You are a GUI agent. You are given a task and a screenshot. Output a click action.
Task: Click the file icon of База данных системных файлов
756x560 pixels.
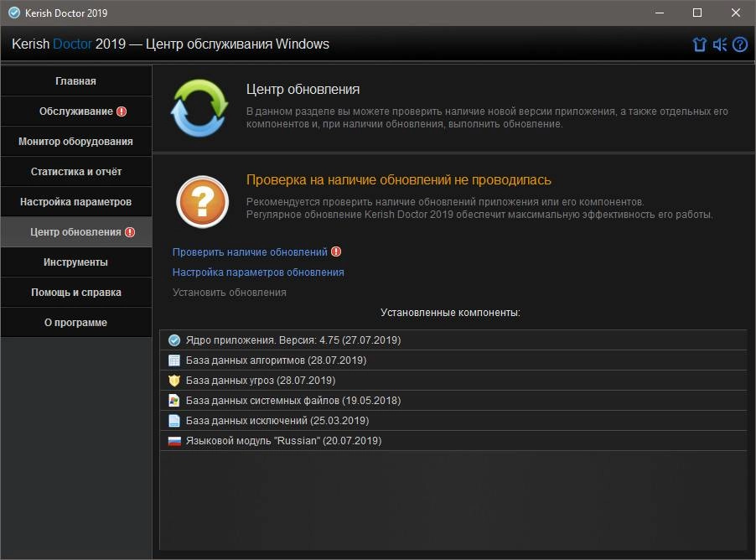(x=174, y=401)
